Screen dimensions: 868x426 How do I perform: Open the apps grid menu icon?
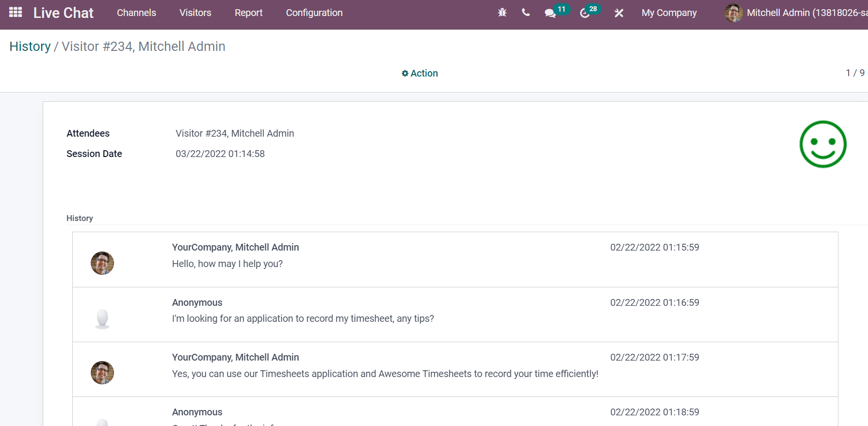16,13
